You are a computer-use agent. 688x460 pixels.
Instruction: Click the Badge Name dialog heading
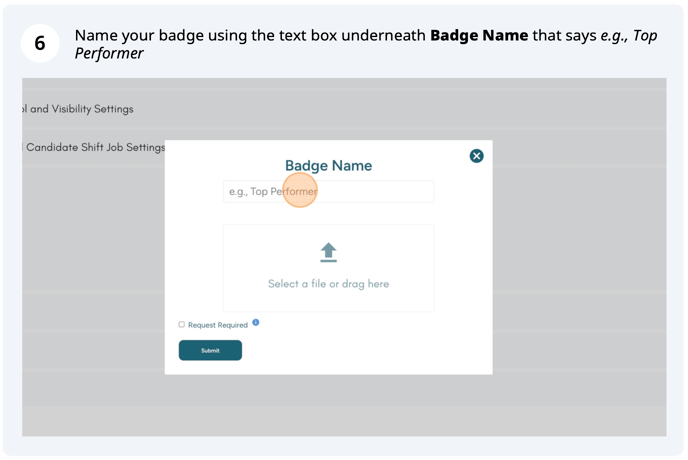coord(328,166)
